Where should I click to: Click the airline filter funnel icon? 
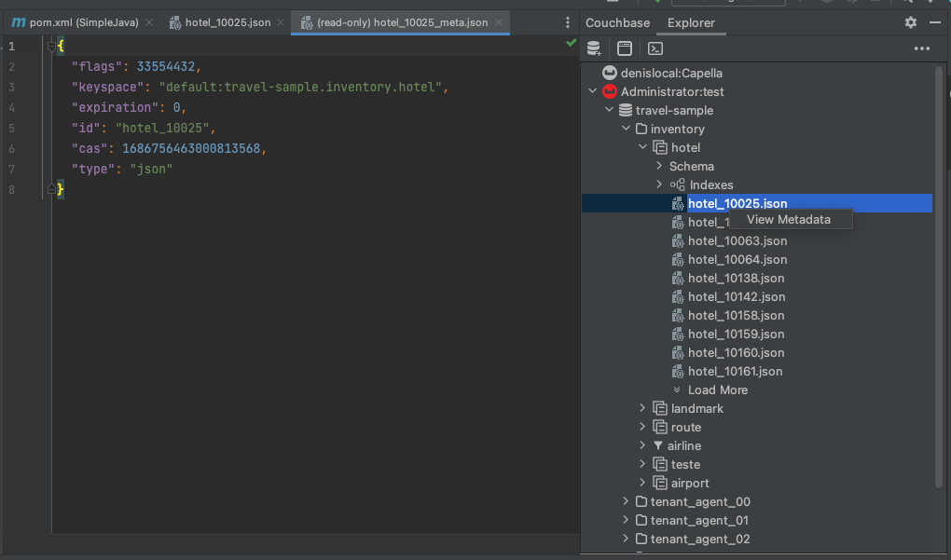click(x=658, y=445)
